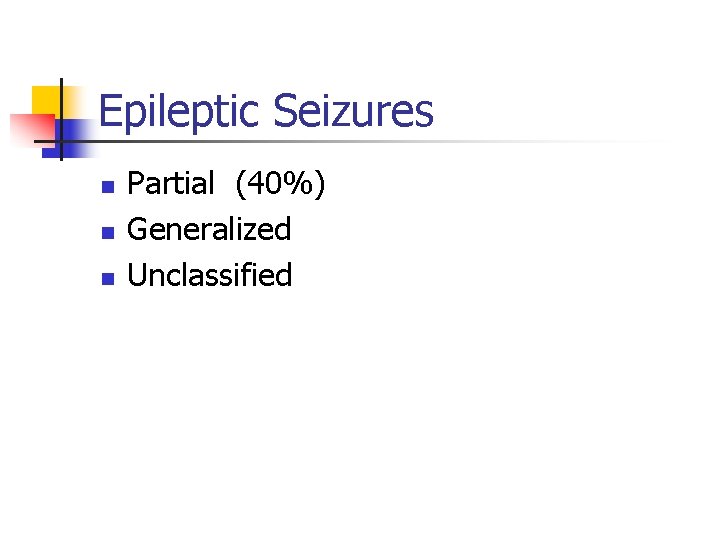The width and height of the screenshot is (720, 540).
Task: Select the Unclassified bullet text
Action: (210, 275)
